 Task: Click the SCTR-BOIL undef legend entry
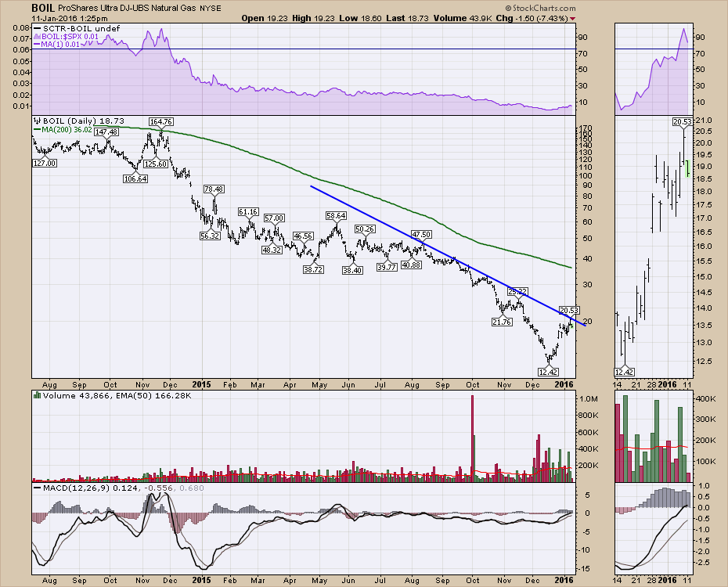coord(77,28)
